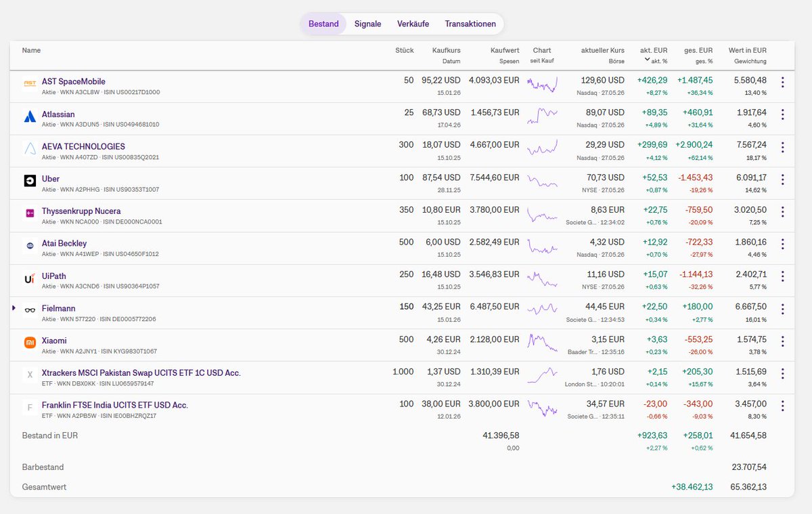This screenshot has height=514, width=812.
Task: Sort by Wert in EUR column header
Action: pos(748,50)
